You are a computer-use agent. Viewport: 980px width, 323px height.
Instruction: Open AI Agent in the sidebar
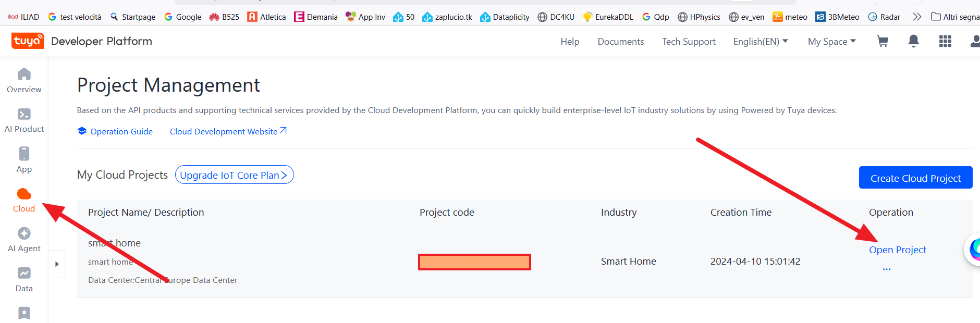click(24, 240)
